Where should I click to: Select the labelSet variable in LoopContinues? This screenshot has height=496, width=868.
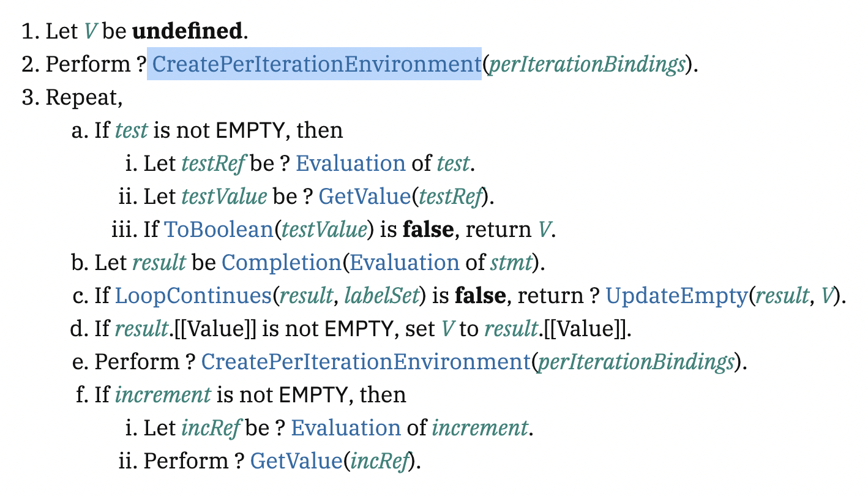click(x=381, y=296)
